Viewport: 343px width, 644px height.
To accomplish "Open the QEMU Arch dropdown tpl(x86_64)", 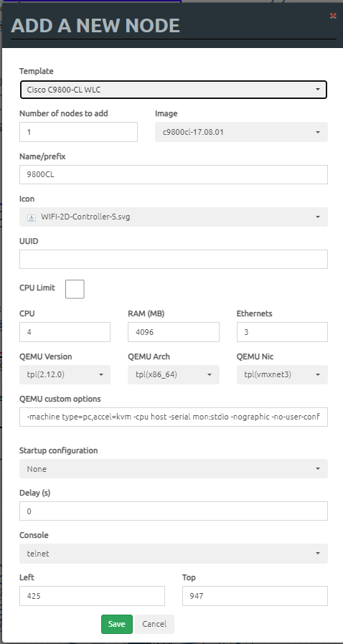I will [174, 374].
